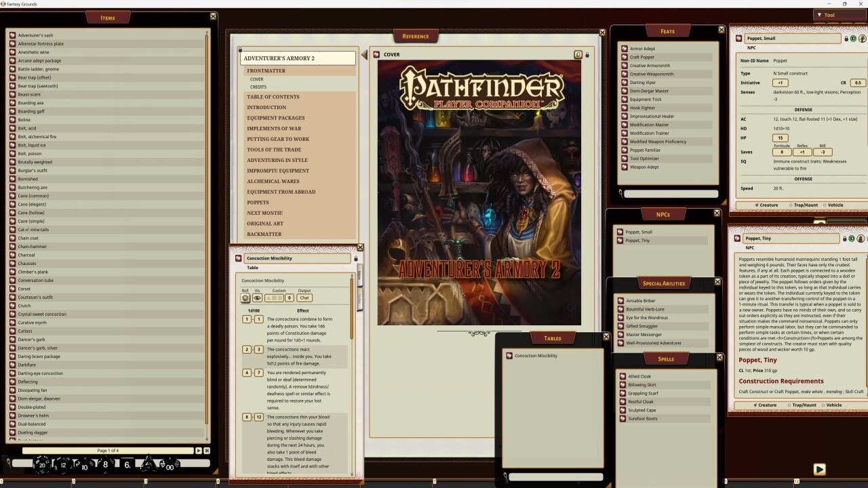Roll the percentile 00 die

pos(170,467)
